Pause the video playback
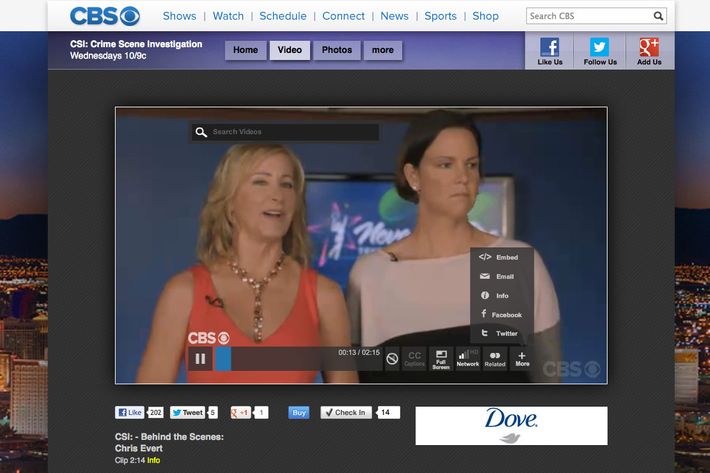Viewport: 710px width, 473px height. (200, 359)
